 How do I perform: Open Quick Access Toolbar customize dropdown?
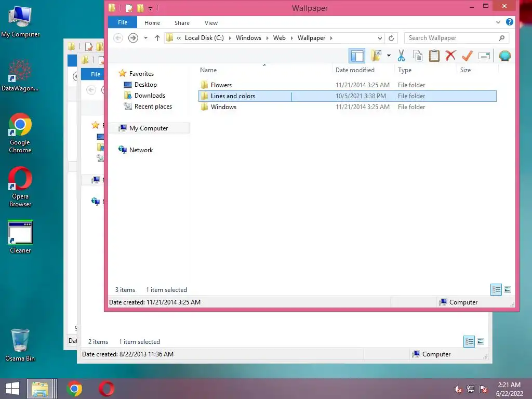pyautogui.click(x=150, y=8)
